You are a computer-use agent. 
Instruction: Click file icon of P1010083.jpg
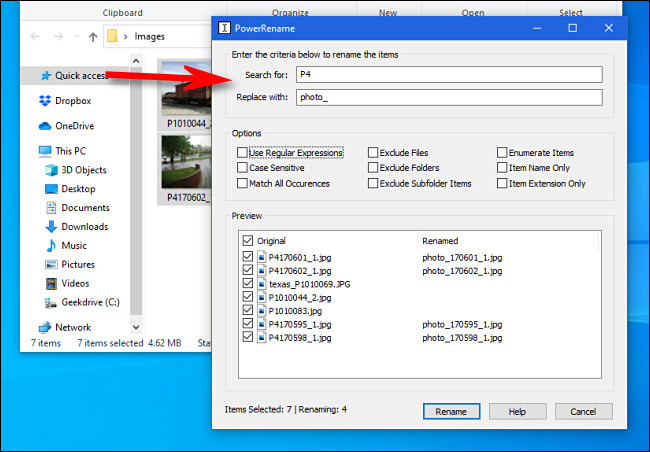click(x=262, y=311)
